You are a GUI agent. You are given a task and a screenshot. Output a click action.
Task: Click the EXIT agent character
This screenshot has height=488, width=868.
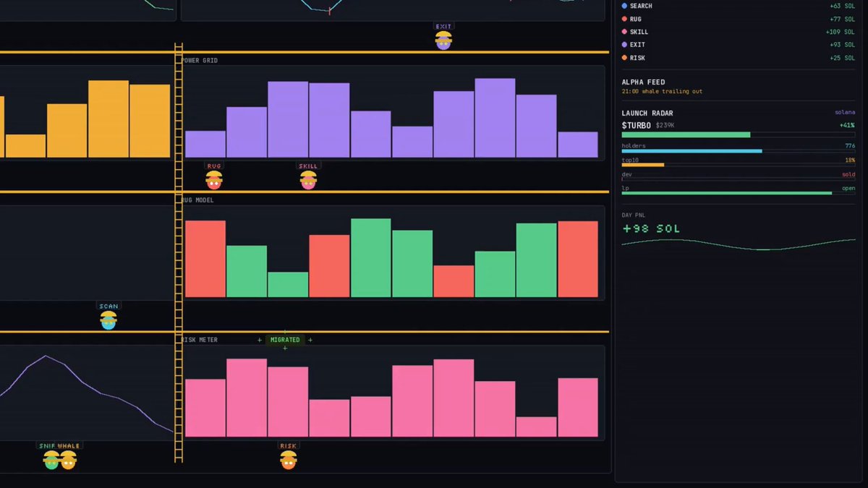[443, 40]
